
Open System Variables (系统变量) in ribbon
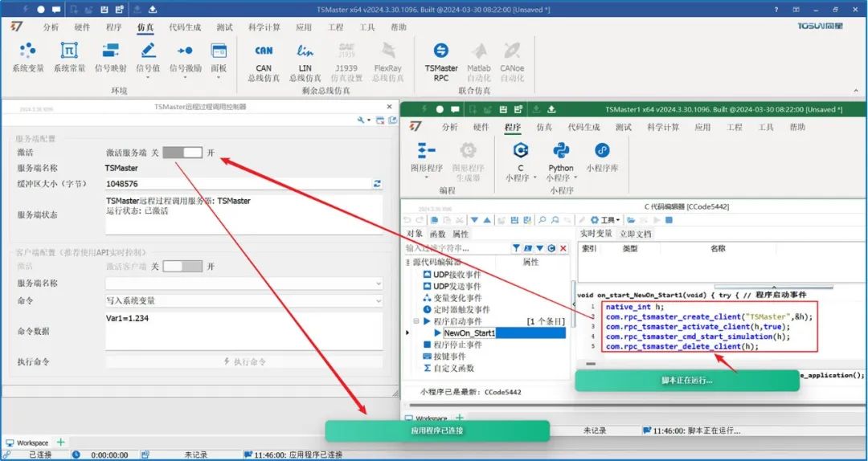point(27,58)
